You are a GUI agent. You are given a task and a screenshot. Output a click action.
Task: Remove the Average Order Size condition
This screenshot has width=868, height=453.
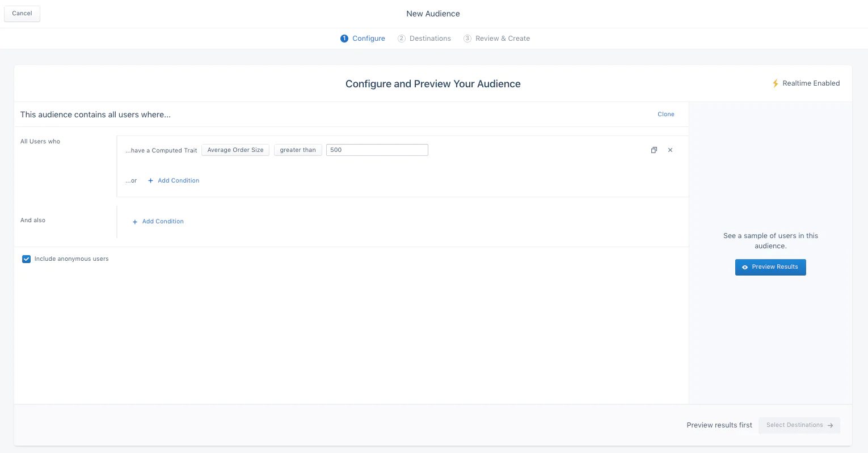[670, 150]
